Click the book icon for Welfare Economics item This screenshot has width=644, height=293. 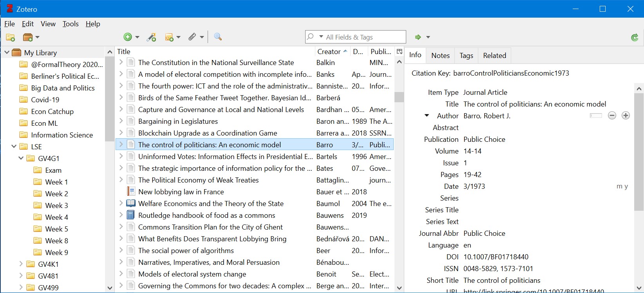click(131, 203)
